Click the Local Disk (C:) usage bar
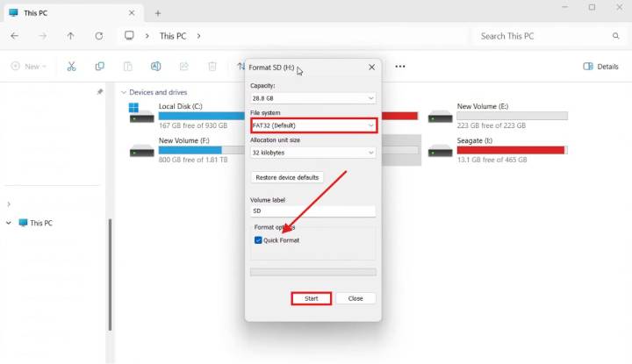This screenshot has height=364, width=632. 202,116
